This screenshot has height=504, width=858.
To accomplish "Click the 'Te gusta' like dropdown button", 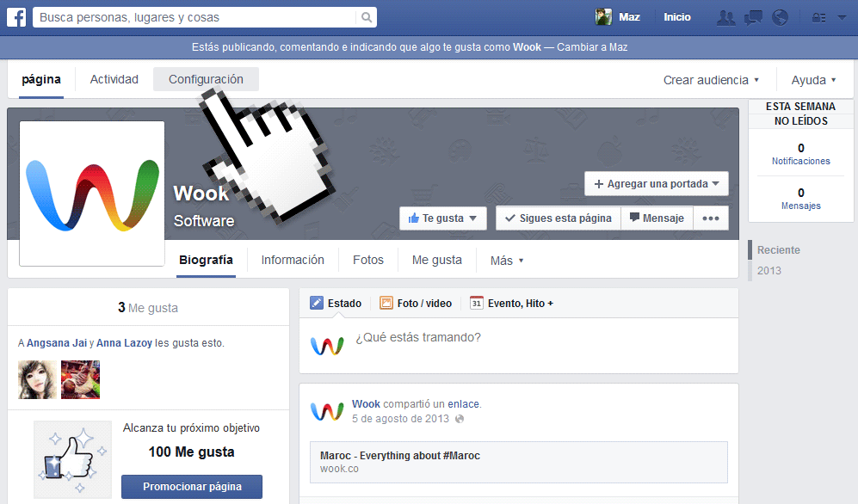I will pyautogui.click(x=442, y=218).
